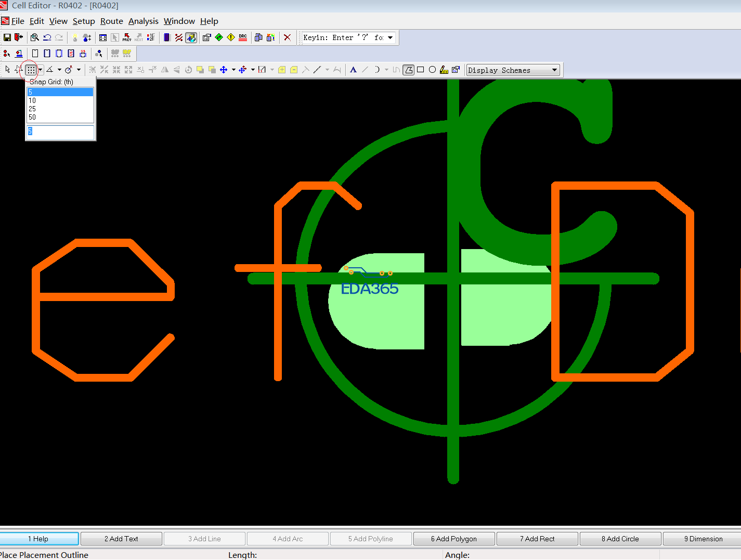Click the red X delete icon
The height and width of the screenshot is (560, 741).
(287, 37)
